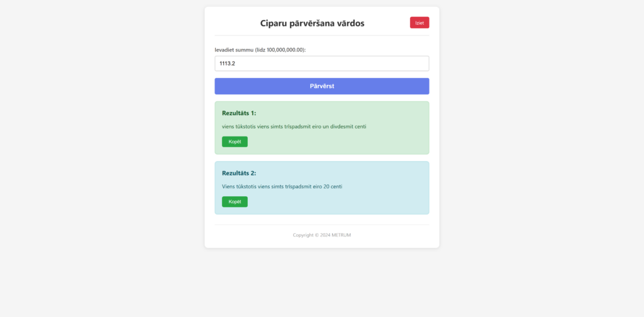Click '20 centi' in the second result
The height and width of the screenshot is (317, 644).
[333, 186]
